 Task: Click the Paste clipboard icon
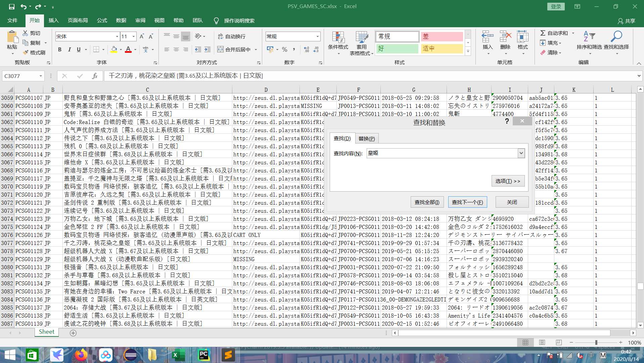12,37
